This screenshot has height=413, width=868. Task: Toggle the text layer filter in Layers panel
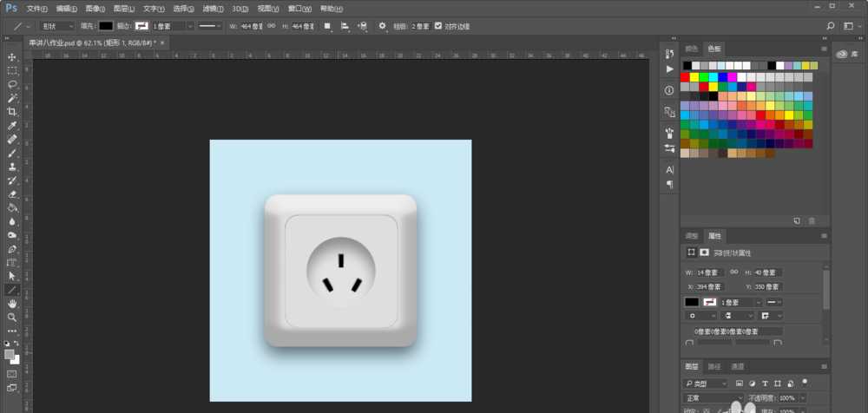coord(766,383)
